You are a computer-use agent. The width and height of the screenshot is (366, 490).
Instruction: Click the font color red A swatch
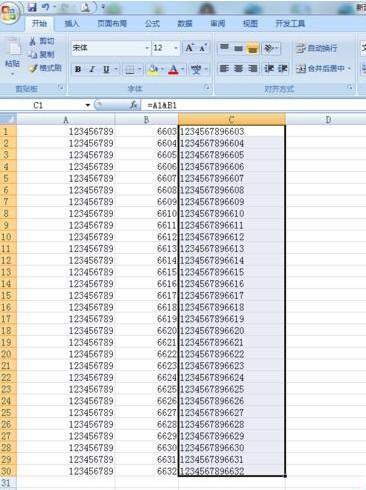click(x=173, y=69)
